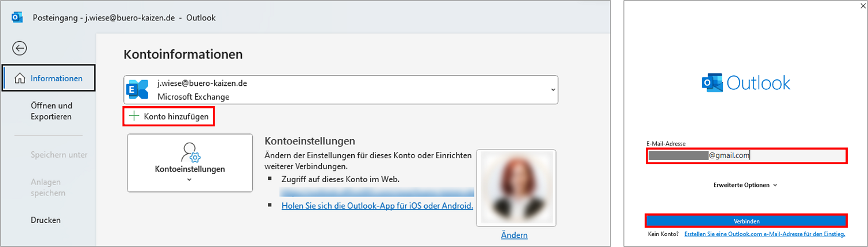The width and height of the screenshot is (868, 247).
Task: Click the Ändern link under the photo
Action: pos(514,235)
